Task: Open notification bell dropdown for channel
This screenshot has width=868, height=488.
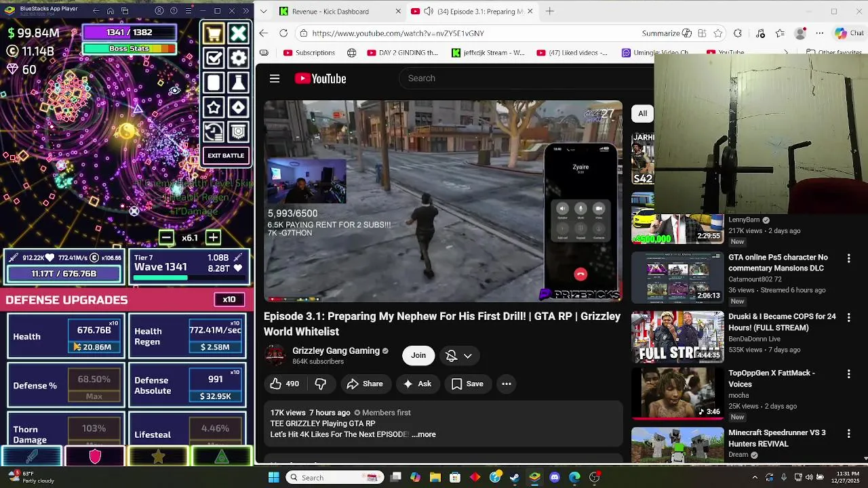Action: pyautogui.click(x=459, y=356)
